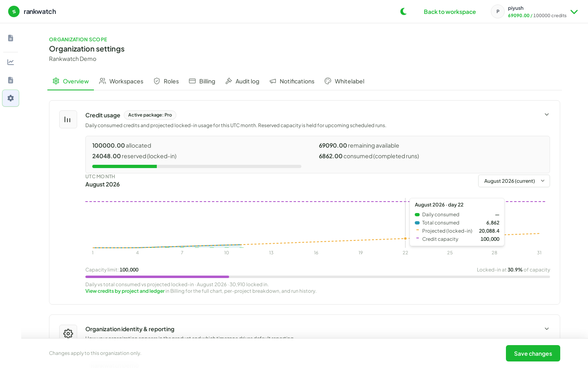Switch to the Audit log tab
Image resolution: width=588 pixels, height=368 pixels.
coord(242,81)
